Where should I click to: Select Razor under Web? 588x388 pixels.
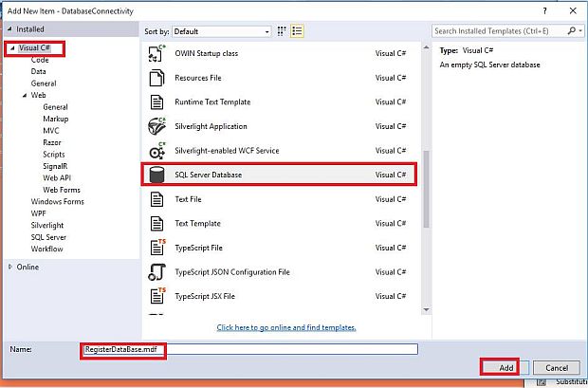pos(52,142)
